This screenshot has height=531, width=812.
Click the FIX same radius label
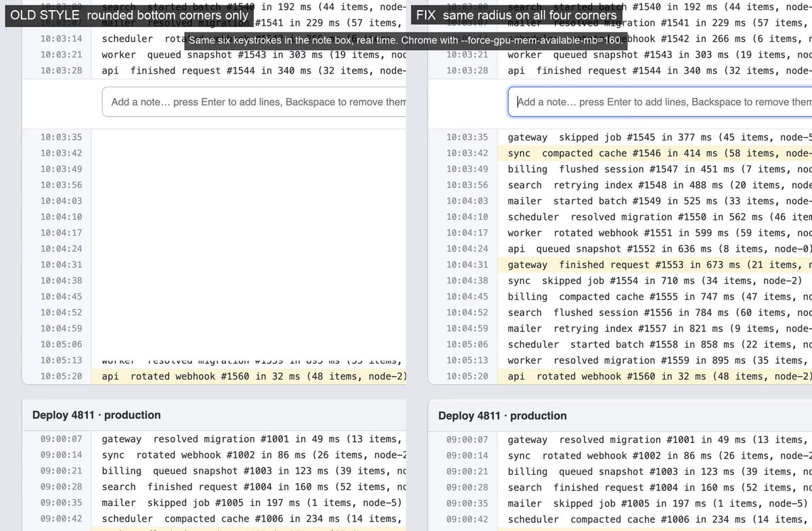click(517, 15)
